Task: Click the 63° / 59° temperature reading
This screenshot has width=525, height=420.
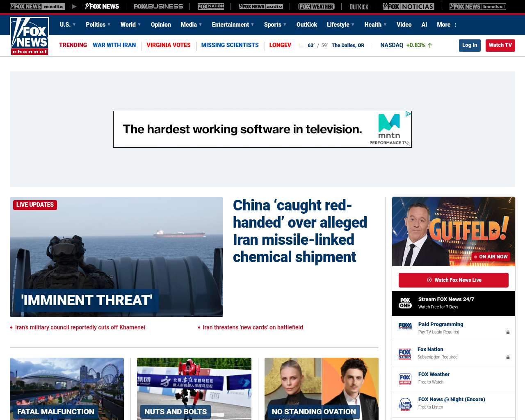Action: coord(318,46)
